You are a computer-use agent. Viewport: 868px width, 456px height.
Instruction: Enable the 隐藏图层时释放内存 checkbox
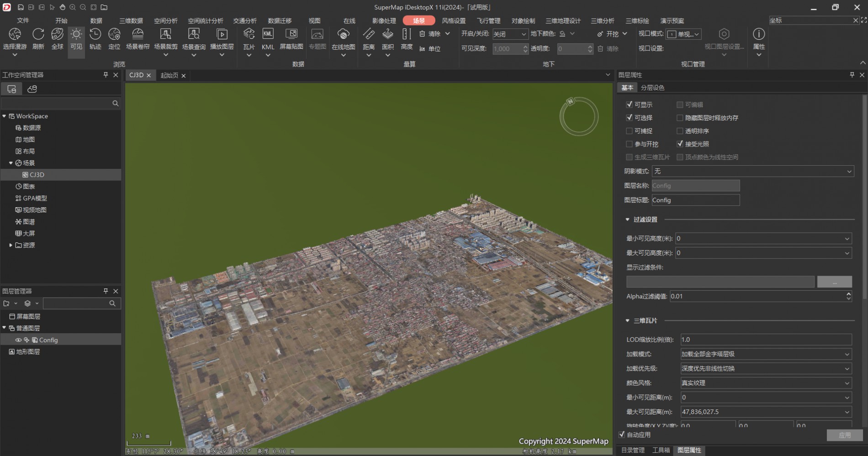coord(680,118)
